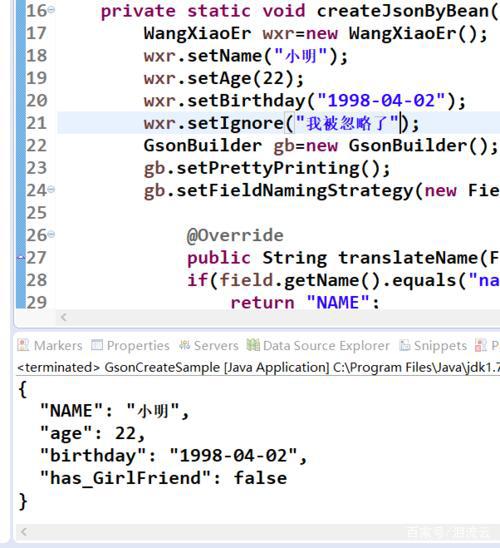Viewport: 500px width, 548px height.
Task: Click line number 21 in the gutter
Action: point(36,123)
